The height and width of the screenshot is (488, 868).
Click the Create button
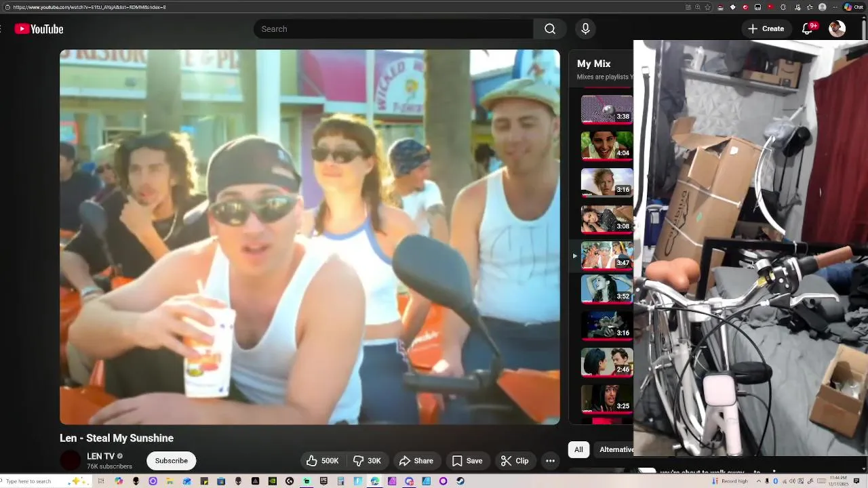pos(766,28)
